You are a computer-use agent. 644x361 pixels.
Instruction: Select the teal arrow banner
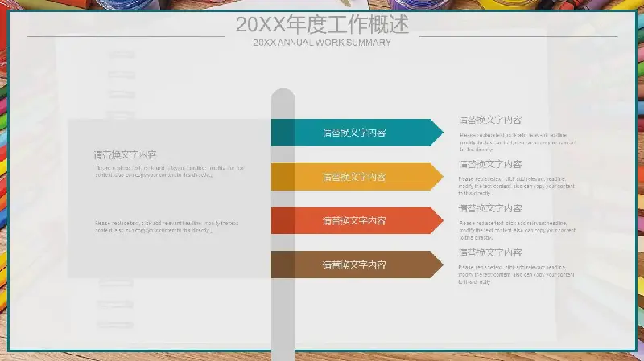pyautogui.click(x=355, y=133)
